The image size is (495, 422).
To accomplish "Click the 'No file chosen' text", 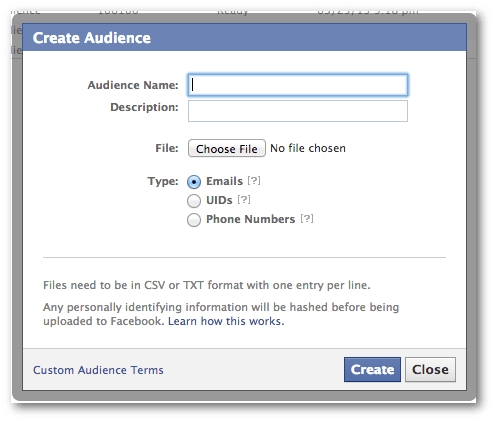I will 308,148.
